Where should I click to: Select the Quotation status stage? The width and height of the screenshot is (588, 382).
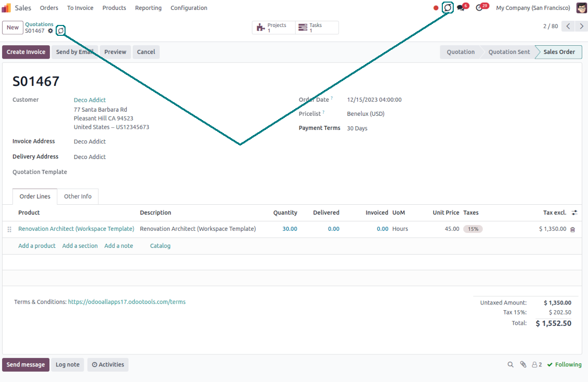(x=461, y=51)
